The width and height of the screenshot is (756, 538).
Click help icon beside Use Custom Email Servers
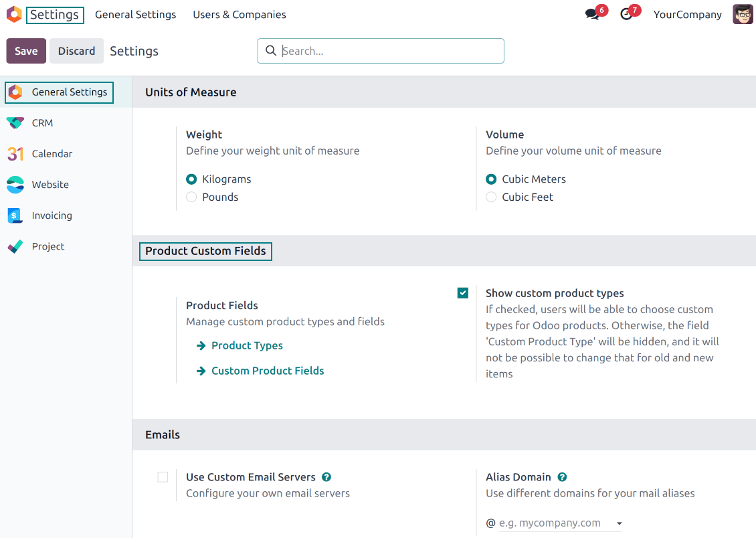click(326, 477)
